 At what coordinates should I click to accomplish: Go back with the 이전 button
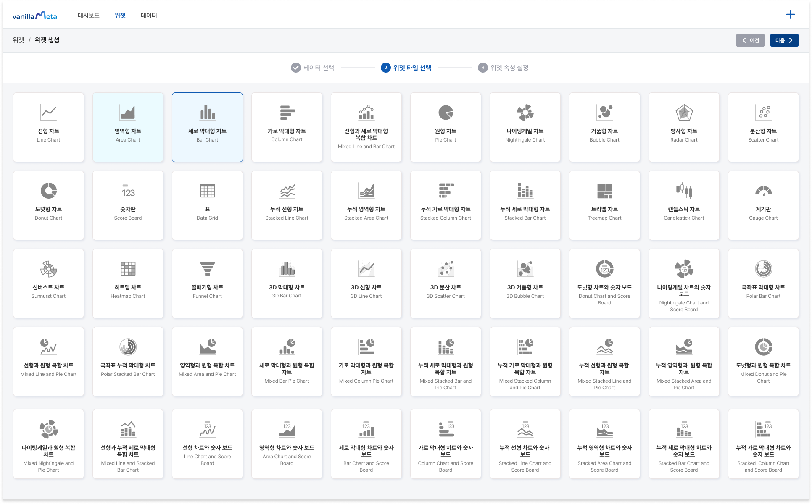pyautogui.click(x=750, y=40)
